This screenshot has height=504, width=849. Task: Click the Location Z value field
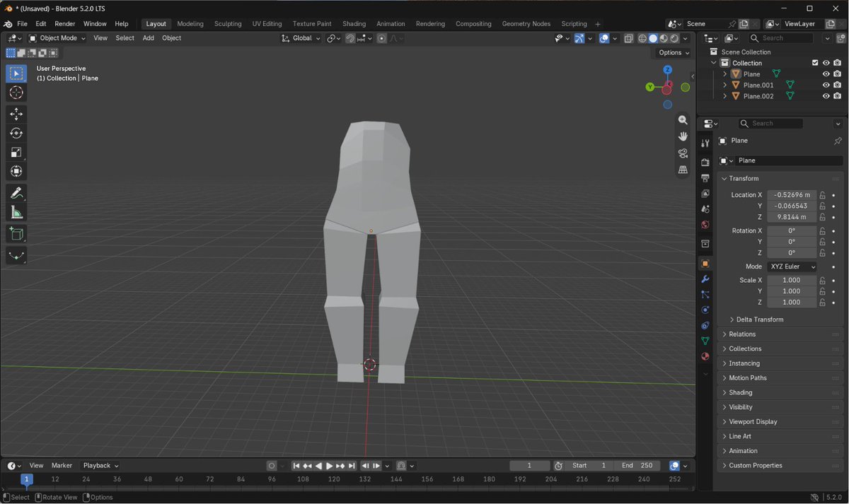[x=792, y=217]
